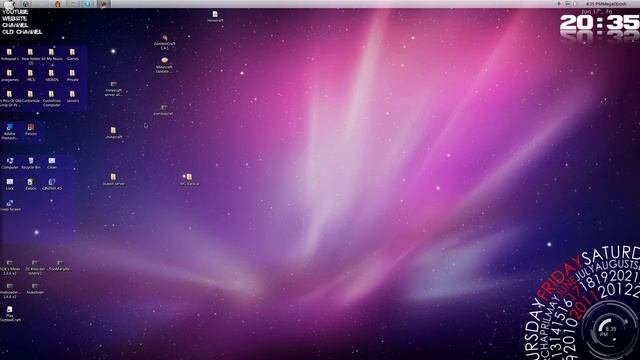This screenshot has height=360, width=640.
Task: Click the blue icon in the top bar
Action: tap(87, 4)
